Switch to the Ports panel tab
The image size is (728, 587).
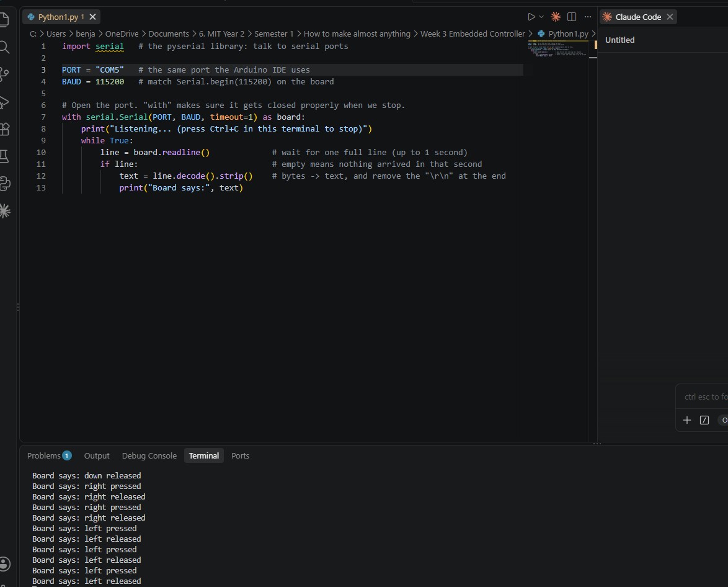(x=240, y=455)
